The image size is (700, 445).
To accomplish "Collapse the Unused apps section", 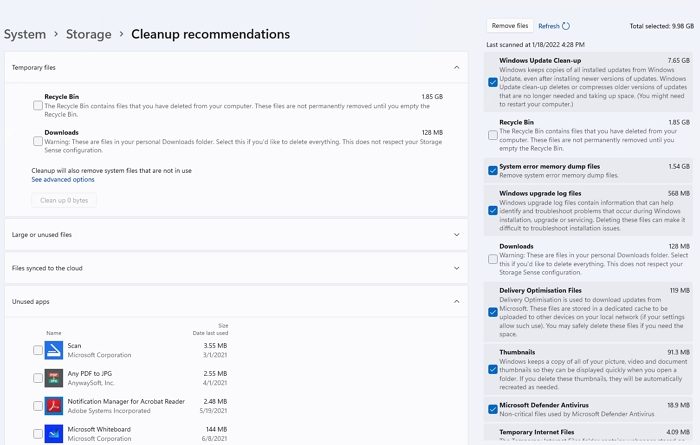I will pyautogui.click(x=457, y=301).
